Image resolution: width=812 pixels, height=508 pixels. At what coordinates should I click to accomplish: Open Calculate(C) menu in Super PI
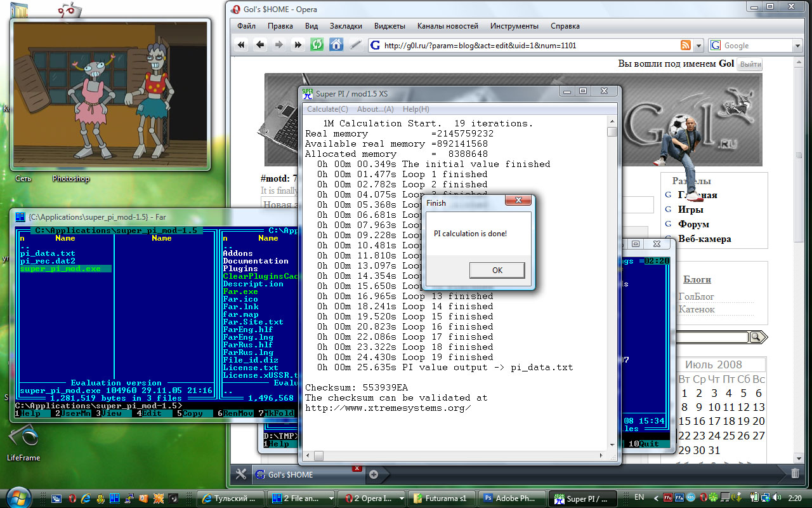tap(327, 109)
